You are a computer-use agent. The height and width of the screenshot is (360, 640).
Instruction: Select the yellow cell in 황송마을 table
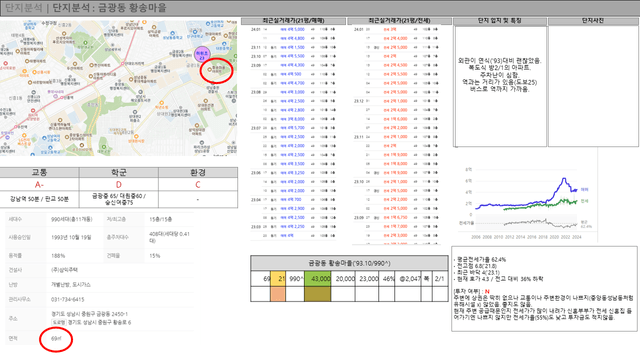click(x=278, y=279)
